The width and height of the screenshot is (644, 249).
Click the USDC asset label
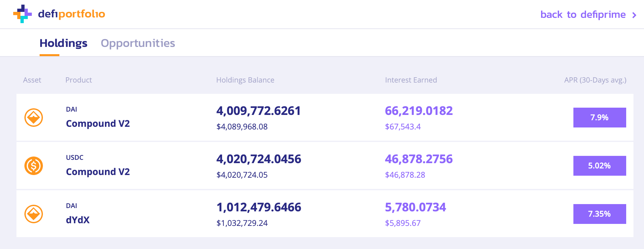tap(75, 158)
